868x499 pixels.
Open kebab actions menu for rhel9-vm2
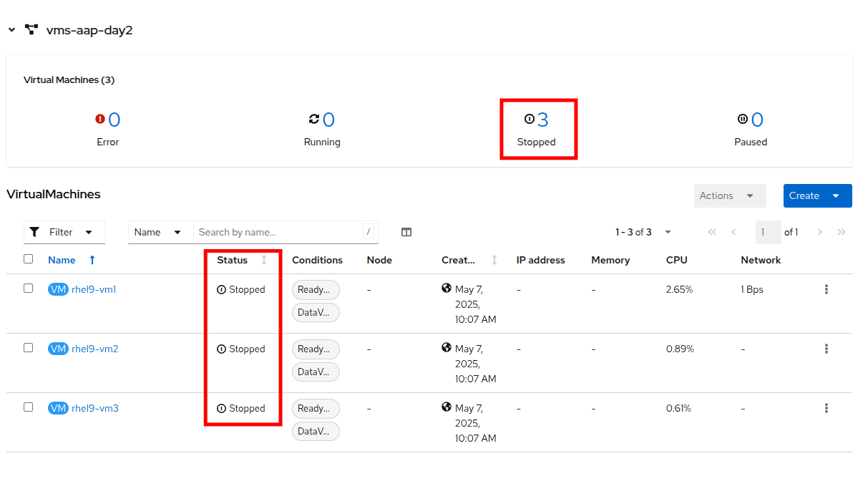[x=826, y=349]
